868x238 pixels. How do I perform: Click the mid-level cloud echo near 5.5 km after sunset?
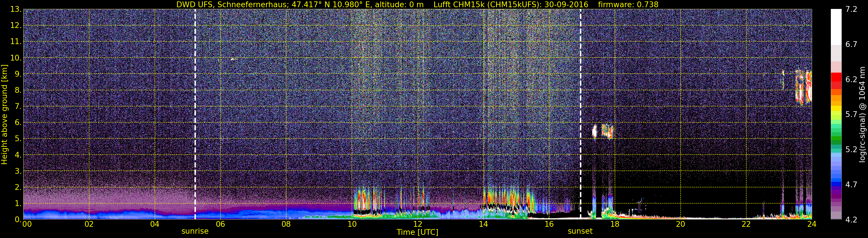(603, 131)
